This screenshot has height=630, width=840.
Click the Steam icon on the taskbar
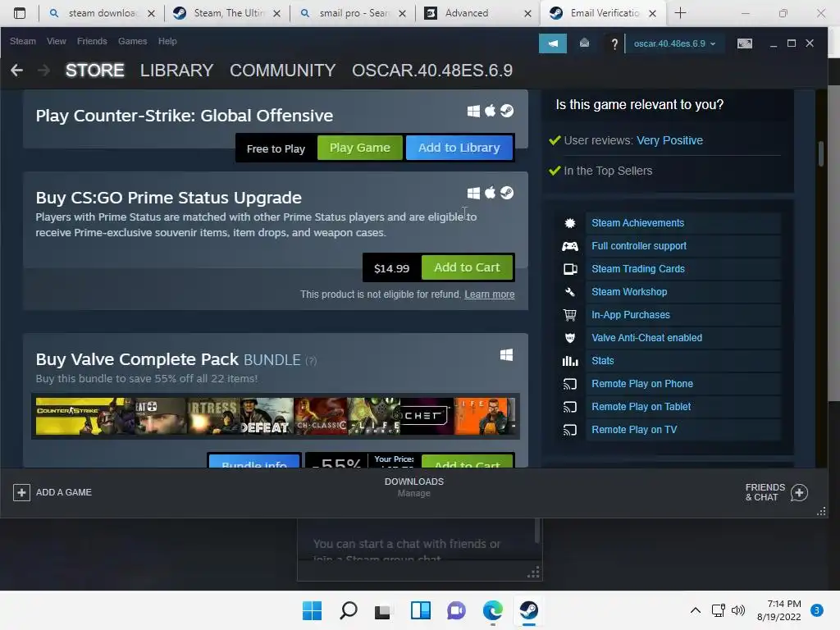pyautogui.click(x=529, y=610)
